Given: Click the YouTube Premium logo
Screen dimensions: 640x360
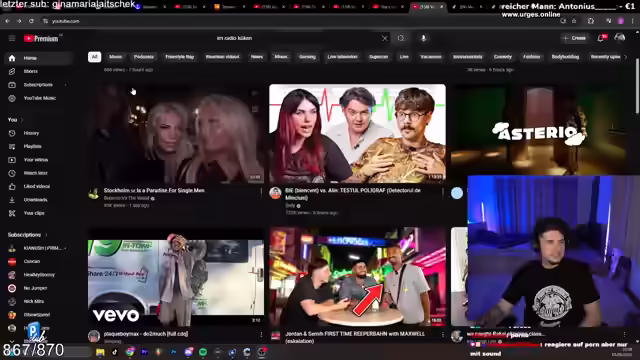Looking at the screenshot, I should 41,38.
